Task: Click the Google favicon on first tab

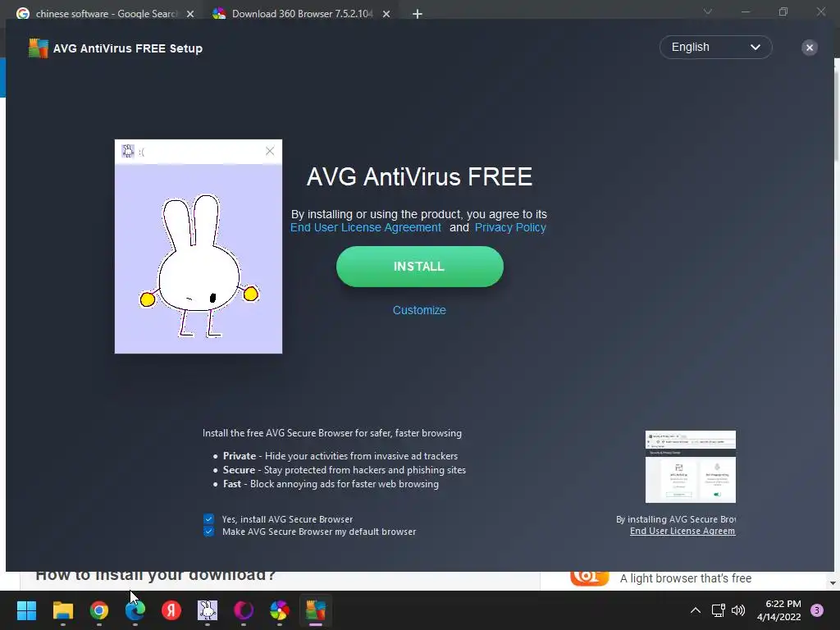Action: tap(22, 14)
